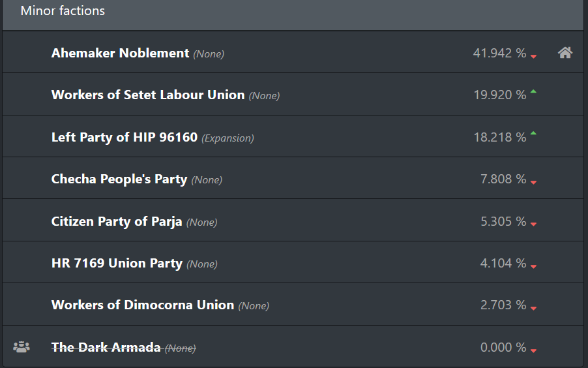
Task: Open the HR 7169 Union Party link
Action: [x=117, y=263]
